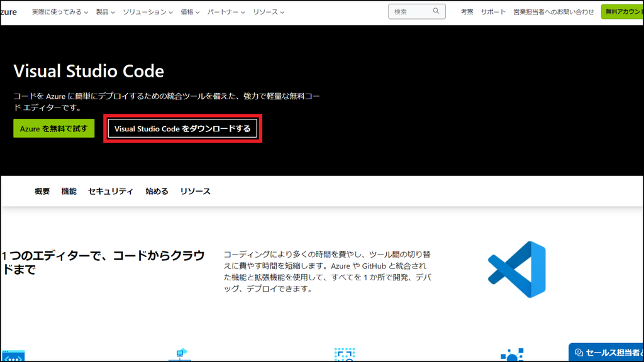Click the dotted selection icon at the bottom
This screenshot has height=362, width=644.
click(x=345, y=353)
